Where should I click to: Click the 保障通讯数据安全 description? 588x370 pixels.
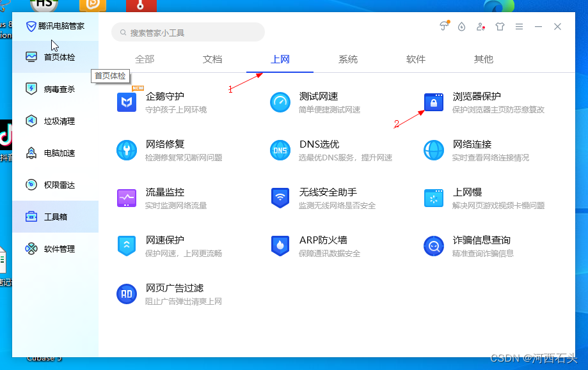click(330, 254)
